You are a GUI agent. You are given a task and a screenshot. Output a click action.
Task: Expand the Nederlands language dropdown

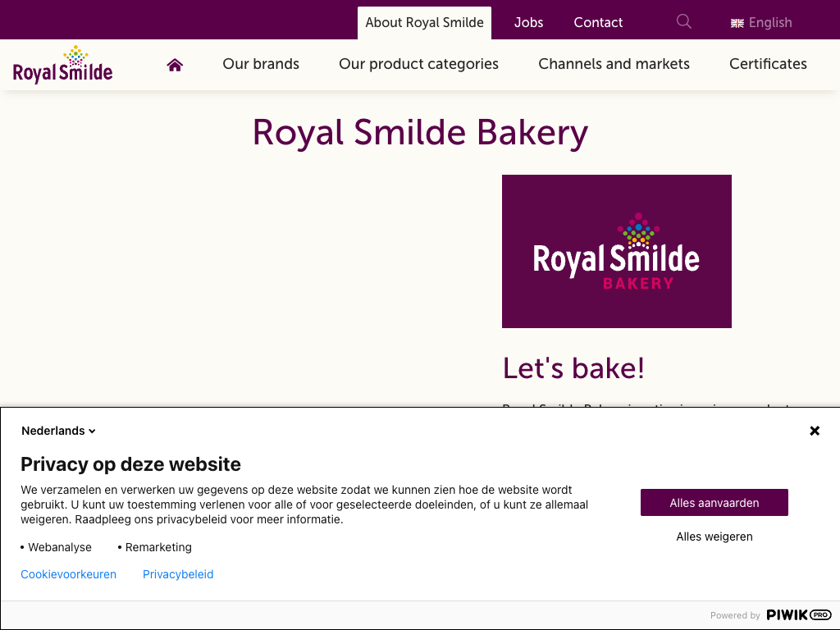coord(59,431)
